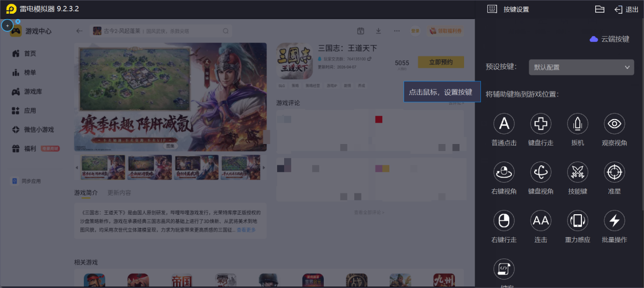Open the calendar icon in top bar

click(x=360, y=31)
